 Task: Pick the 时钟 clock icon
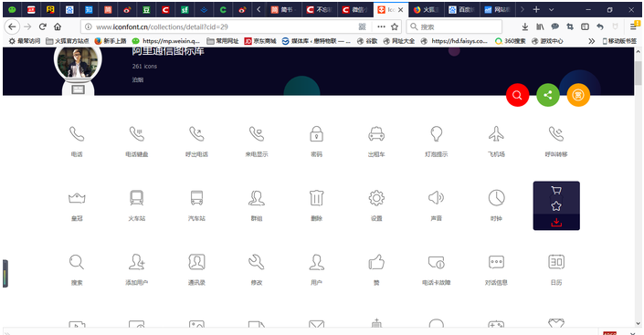click(496, 198)
